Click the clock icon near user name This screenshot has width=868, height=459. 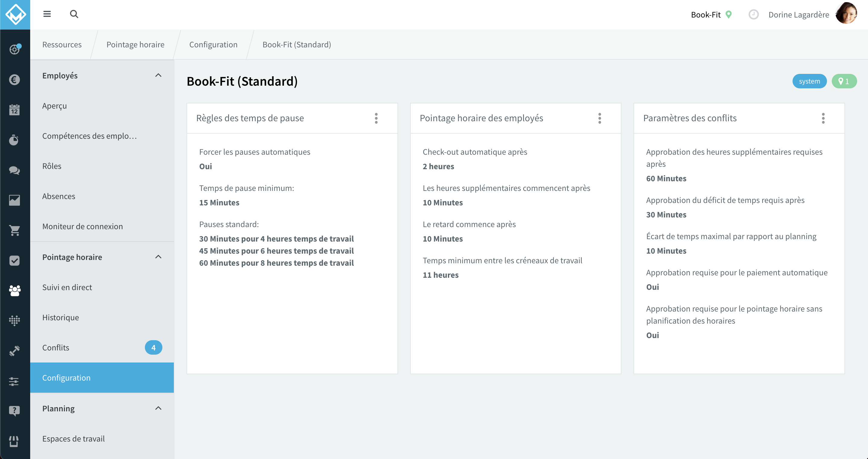[x=753, y=14]
